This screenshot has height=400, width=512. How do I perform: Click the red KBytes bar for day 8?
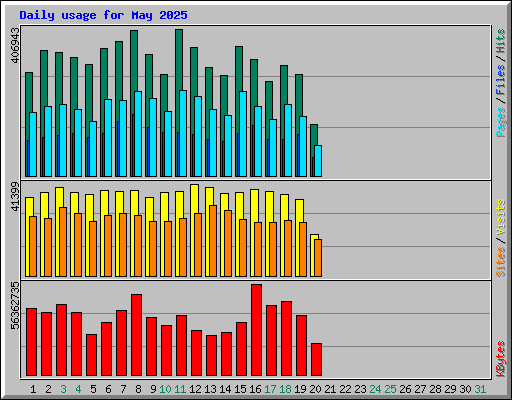(x=136, y=335)
